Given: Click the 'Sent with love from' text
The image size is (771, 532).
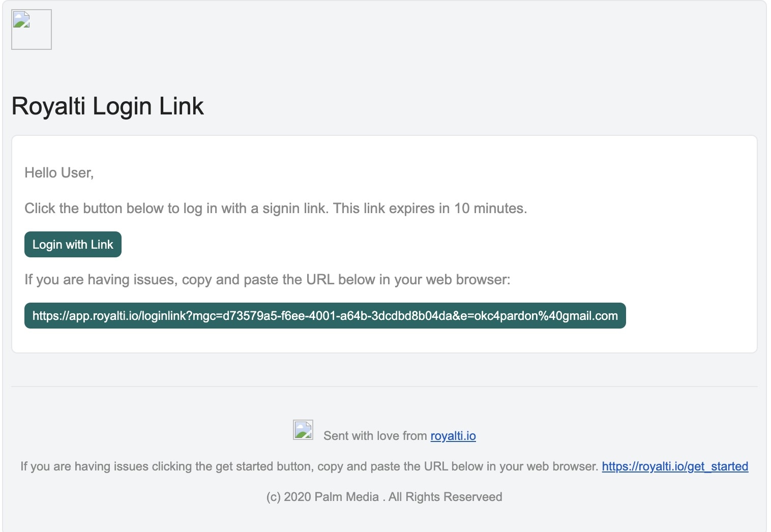Looking at the screenshot, I should coord(375,436).
